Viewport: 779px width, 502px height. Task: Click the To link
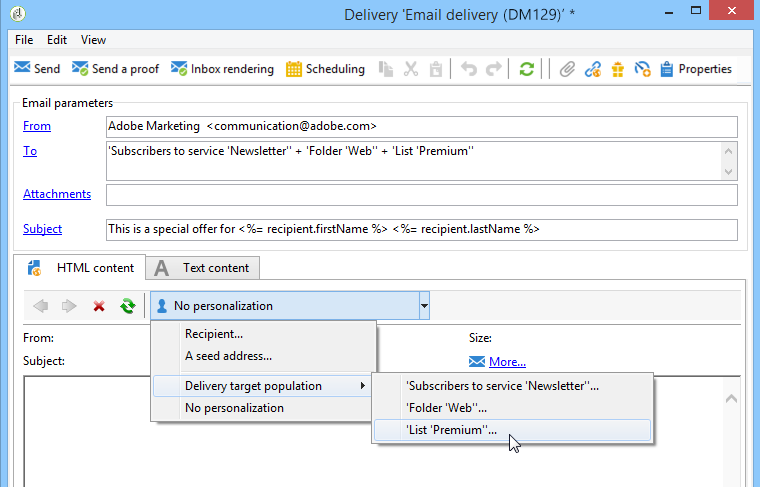[x=30, y=151]
